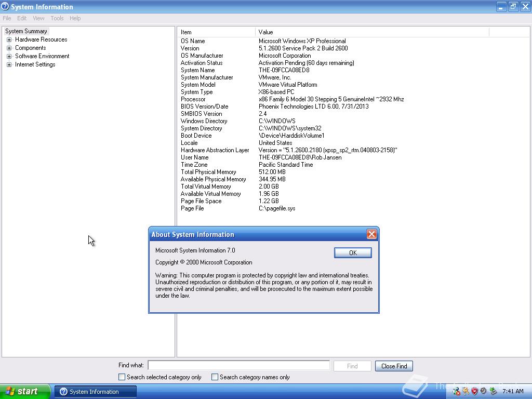Click the Close Find button

tap(394, 366)
